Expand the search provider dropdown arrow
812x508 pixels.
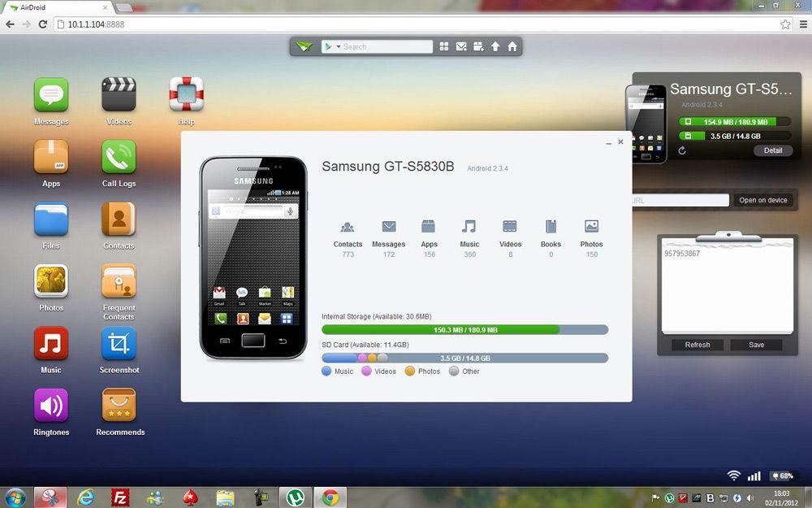[339, 47]
